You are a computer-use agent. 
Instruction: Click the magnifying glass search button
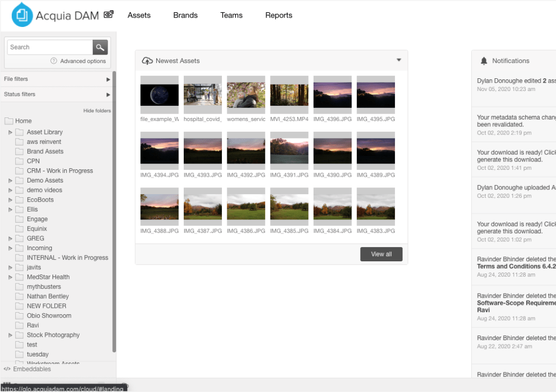100,47
